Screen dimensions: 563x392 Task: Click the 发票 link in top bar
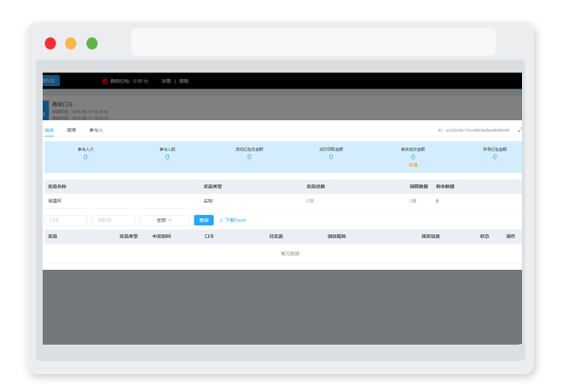click(165, 81)
